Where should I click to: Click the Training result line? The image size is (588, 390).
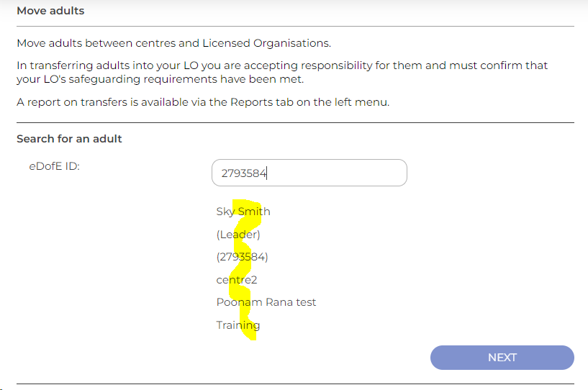pyautogui.click(x=238, y=325)
